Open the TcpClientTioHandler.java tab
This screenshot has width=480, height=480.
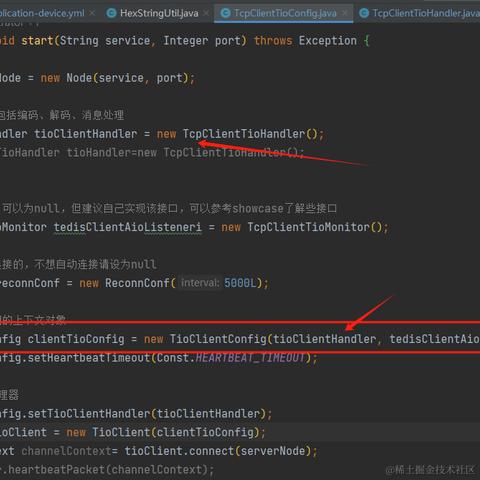tap(426, 13)
